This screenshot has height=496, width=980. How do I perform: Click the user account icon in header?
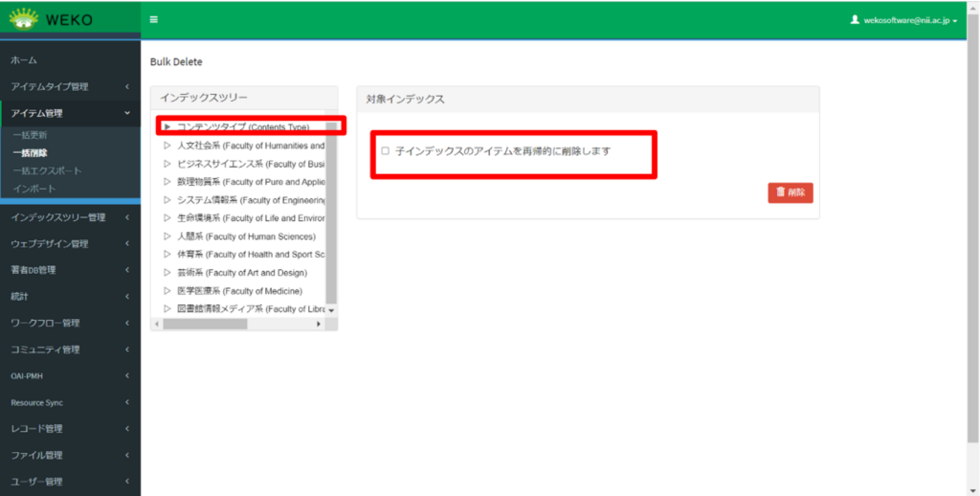(x=855, y=19)
